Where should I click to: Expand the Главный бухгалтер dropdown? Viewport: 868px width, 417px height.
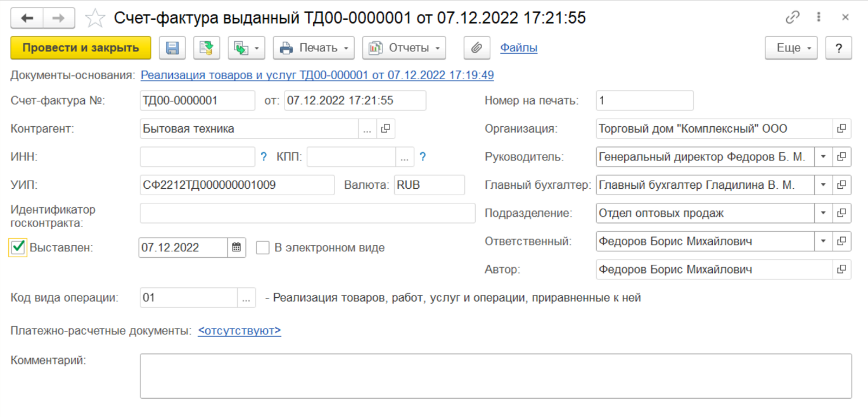[x=823, y=185]
